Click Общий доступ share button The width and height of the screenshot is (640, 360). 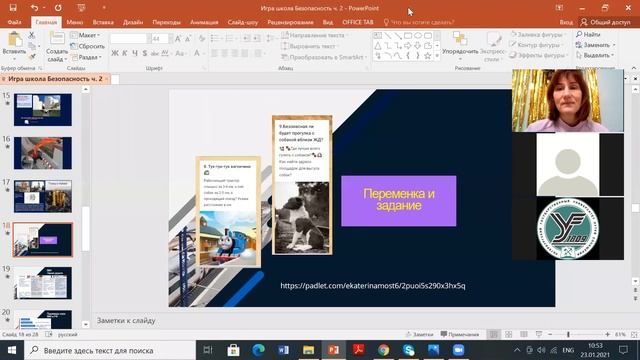tap(606, 22)
